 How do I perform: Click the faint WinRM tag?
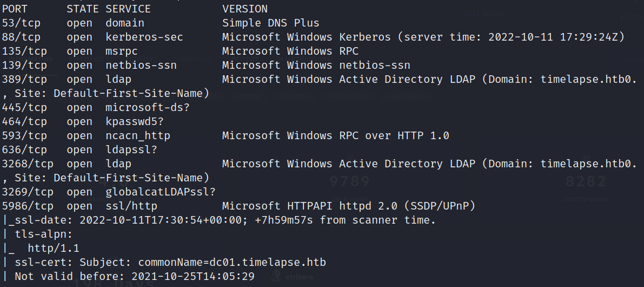[250, 97]
